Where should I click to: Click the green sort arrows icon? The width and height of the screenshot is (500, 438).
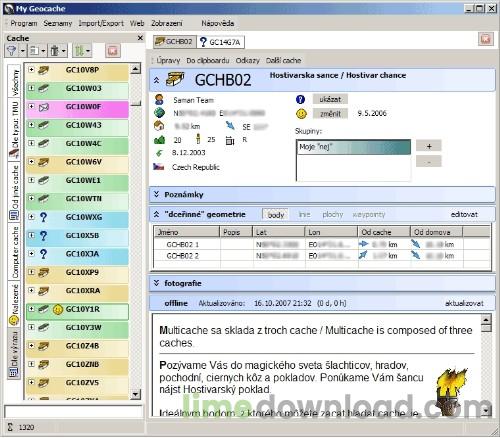pyautogui.click(x=79, y=51)
